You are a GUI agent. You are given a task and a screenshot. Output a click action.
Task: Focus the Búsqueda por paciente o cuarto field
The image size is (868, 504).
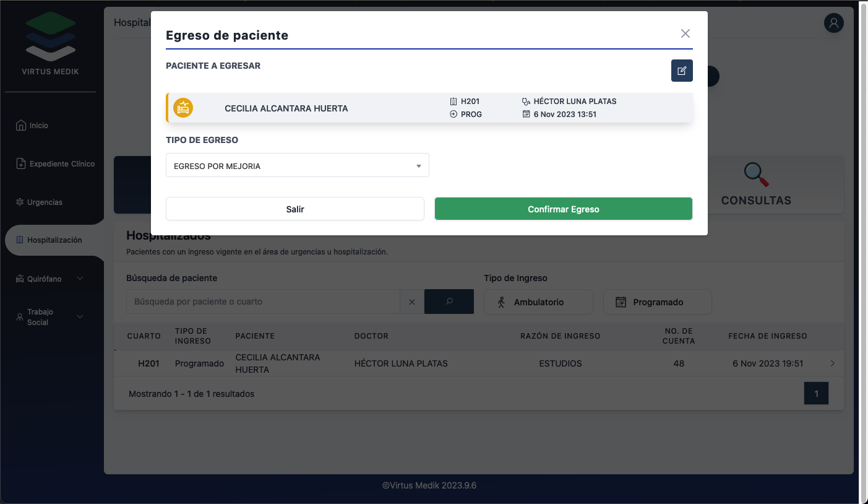coord(263,302)
